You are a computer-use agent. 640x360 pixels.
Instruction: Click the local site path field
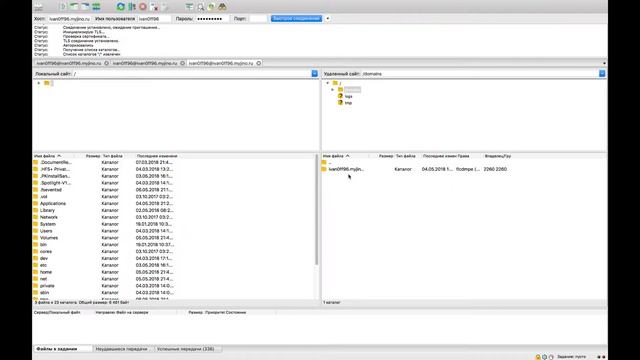pyautogui.click(x=191, y=74)
